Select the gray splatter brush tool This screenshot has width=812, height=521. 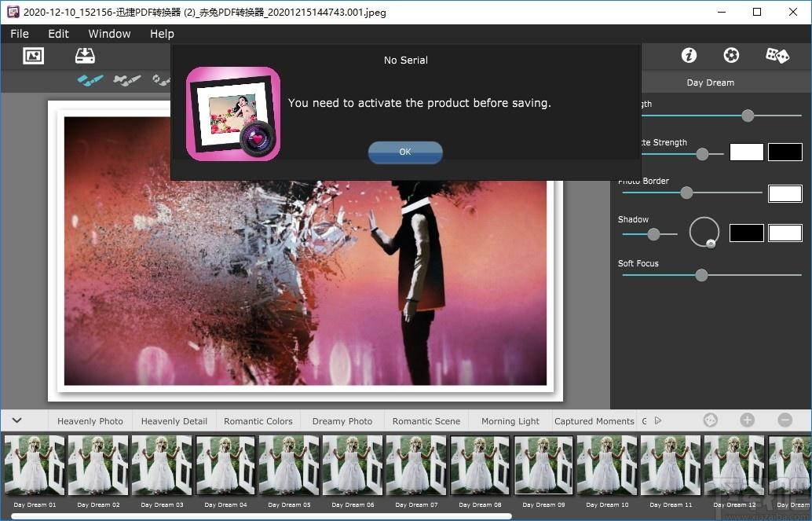tap(127, 80)
